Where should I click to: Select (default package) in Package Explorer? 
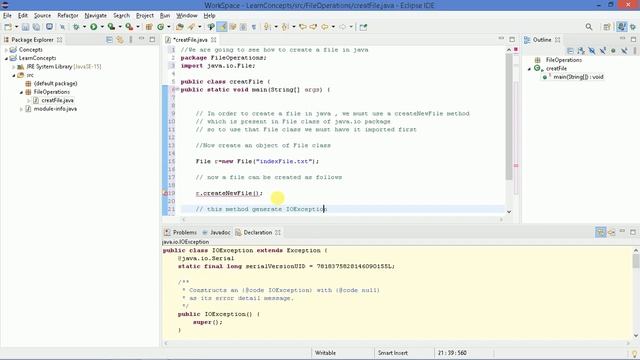(56, 83)
